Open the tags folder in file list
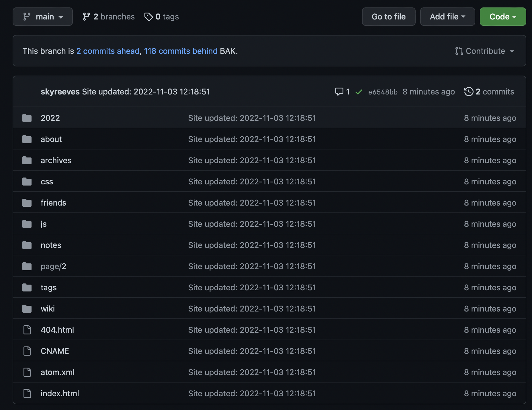This screenshot has height=410, width=532. (48, 287)
